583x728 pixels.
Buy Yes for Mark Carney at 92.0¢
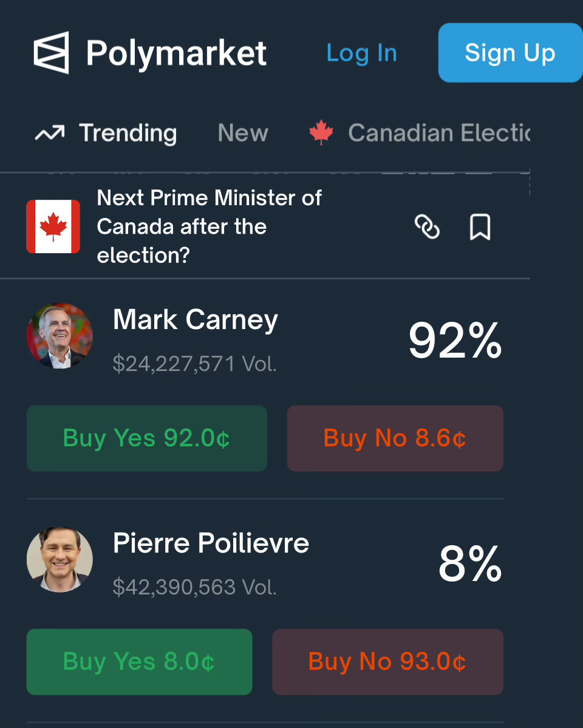click(146, 438)
